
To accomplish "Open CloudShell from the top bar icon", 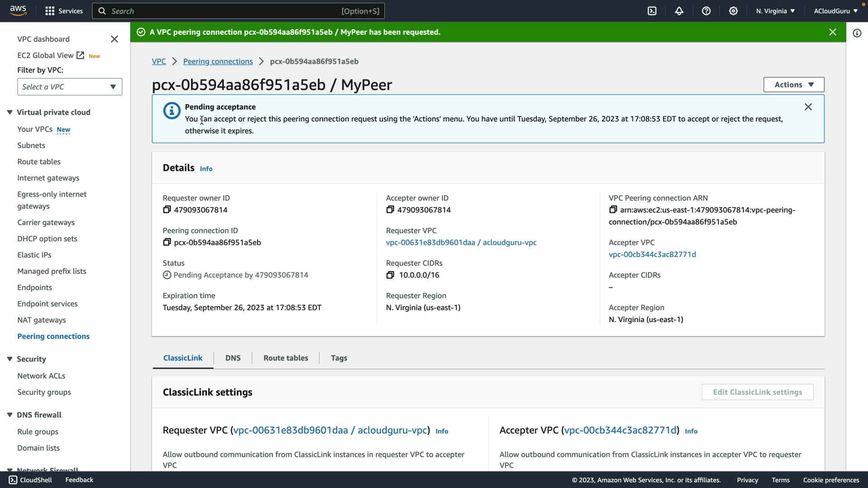I will (x=652, y=11).
